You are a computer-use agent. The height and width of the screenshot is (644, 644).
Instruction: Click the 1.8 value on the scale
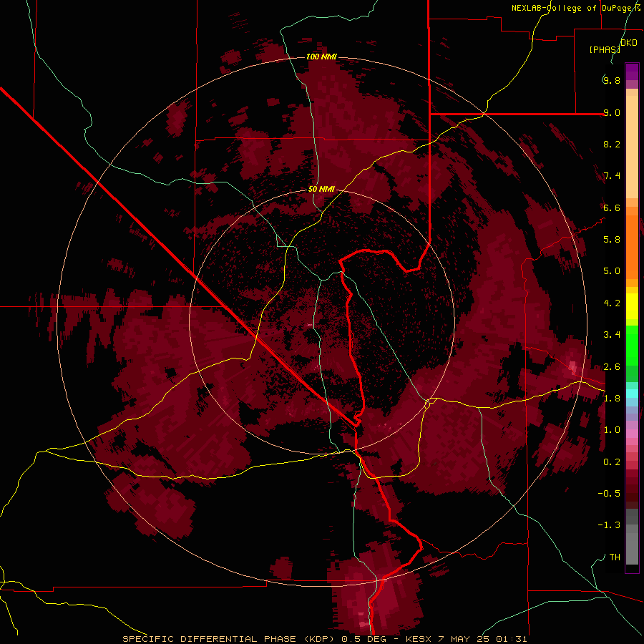click(612, 399)
